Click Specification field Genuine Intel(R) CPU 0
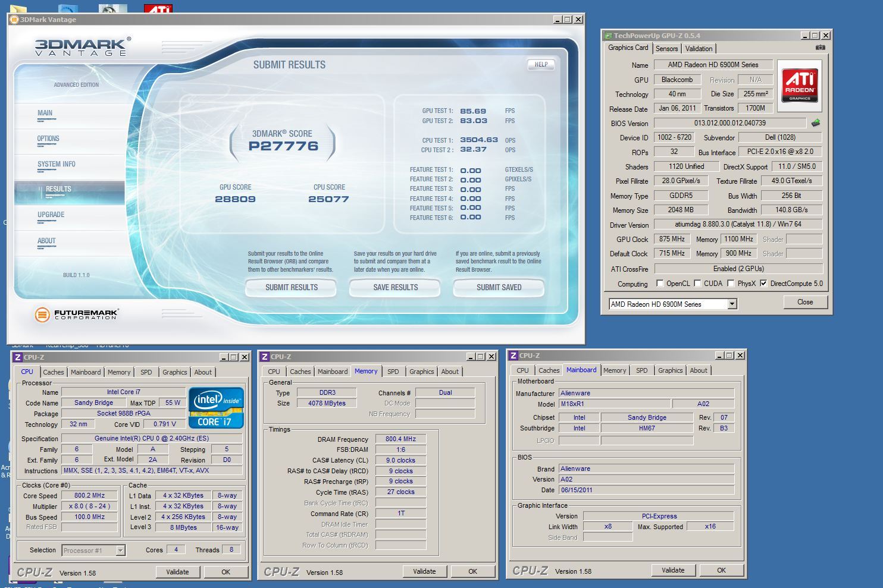Image resolution: width=883 pixels, height=588 pixels. pyautogui.click(x=151, y=439)
